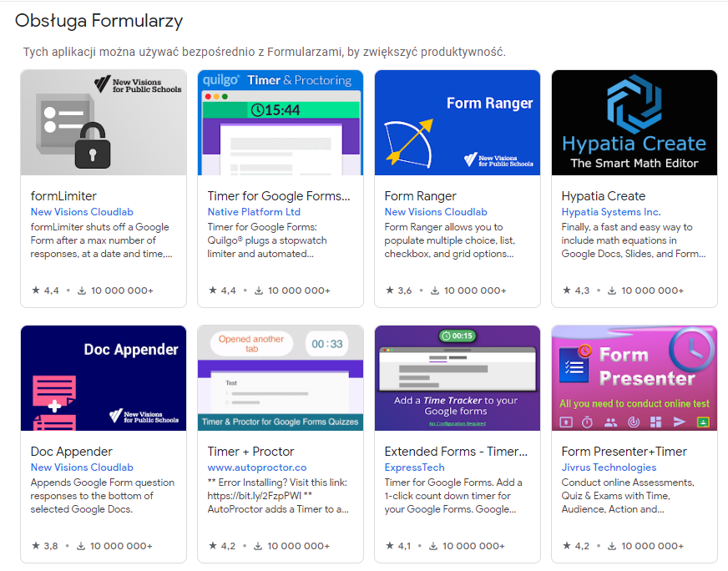The height and width of the screenshot is (571, 728).
Task: Open New Visions Cloudlab link under formLimiter
Action: pyautogui.click(x=82, y=212)
